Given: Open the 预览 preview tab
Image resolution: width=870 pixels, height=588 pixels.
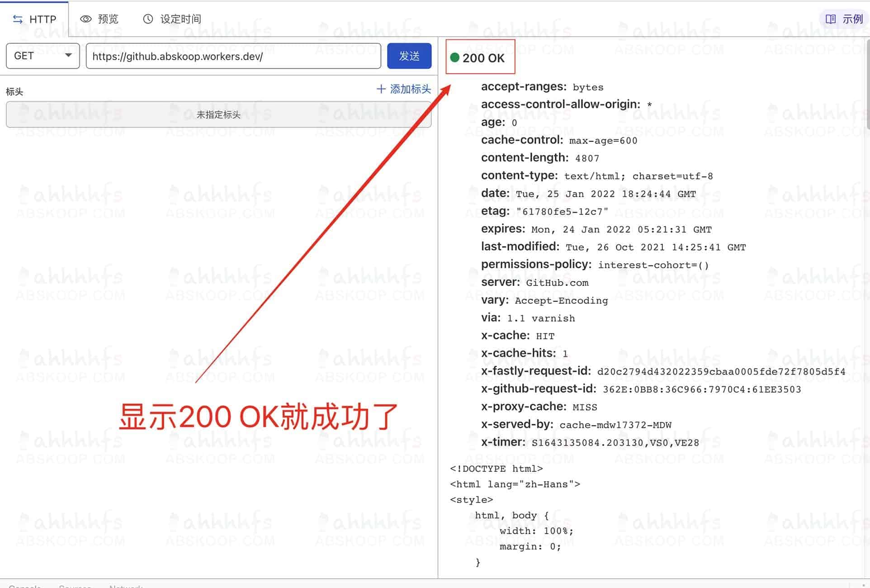Looking at the screenshot, I should click(99, 19).
